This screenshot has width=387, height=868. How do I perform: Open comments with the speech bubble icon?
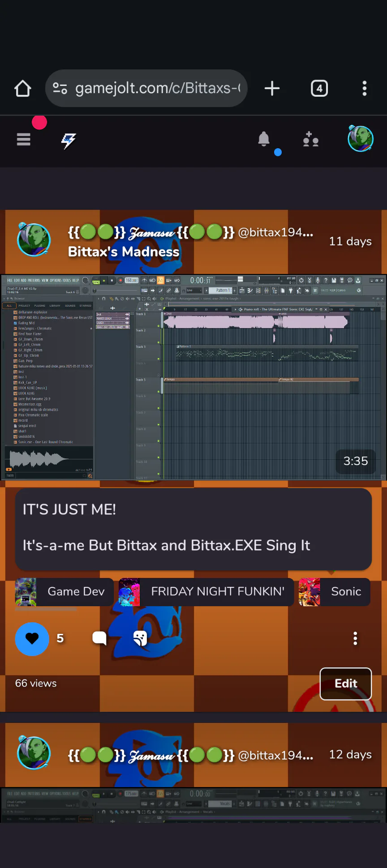click(x=99, y=638)
